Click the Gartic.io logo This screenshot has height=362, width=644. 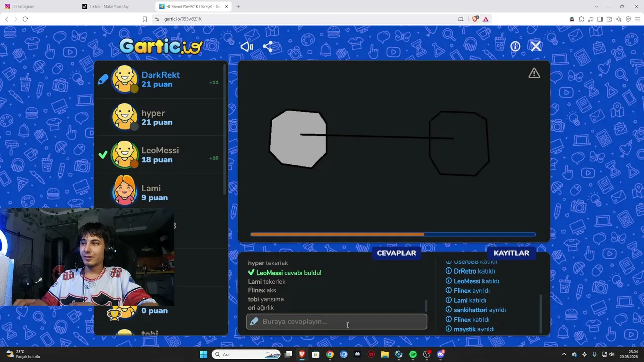point(161,46)
